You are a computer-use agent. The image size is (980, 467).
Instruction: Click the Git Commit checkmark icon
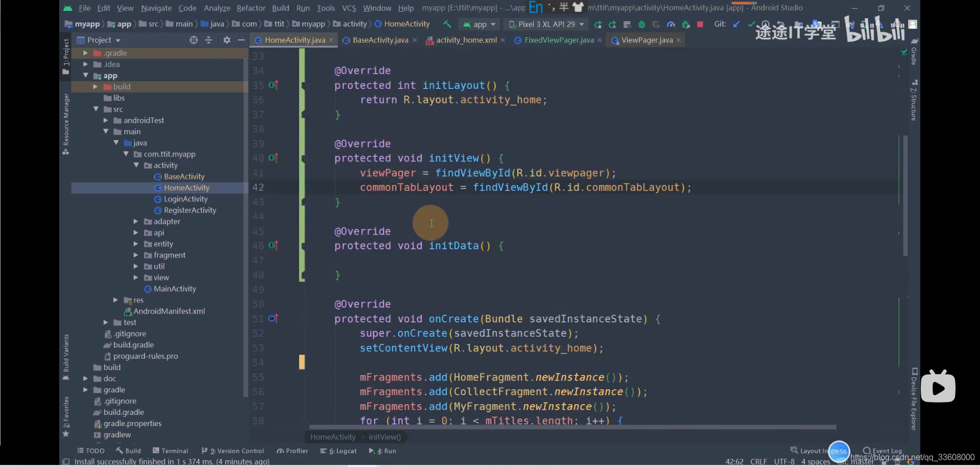tap(751, 24)
